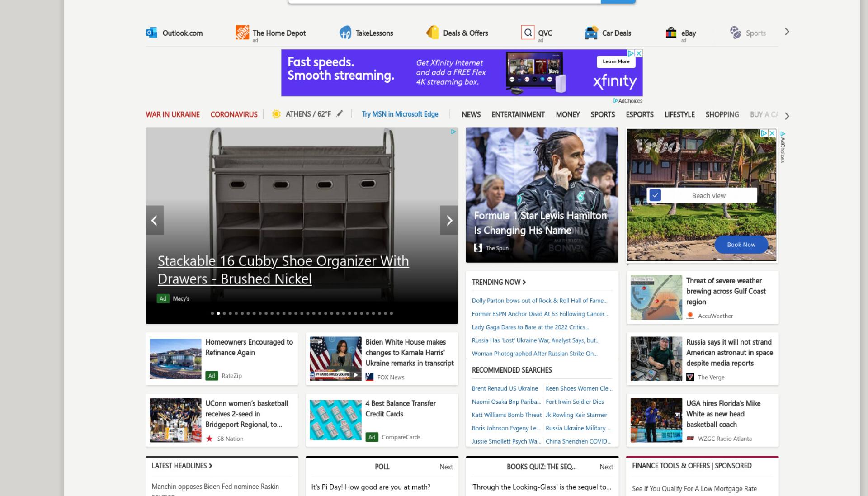Play Kamala Harris video thumbnail
The image size is (868, 496).
click(335, 359)
